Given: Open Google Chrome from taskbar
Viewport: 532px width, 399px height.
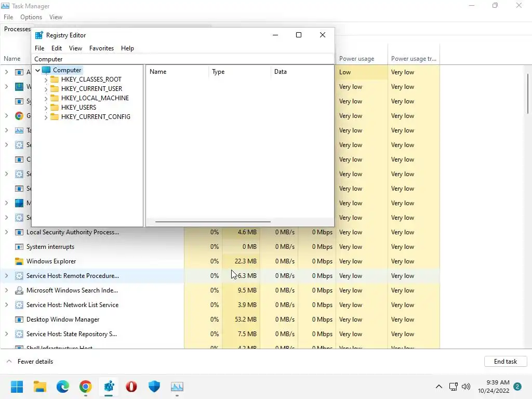Looking at the screenshot, I should (x=86, y=387).
